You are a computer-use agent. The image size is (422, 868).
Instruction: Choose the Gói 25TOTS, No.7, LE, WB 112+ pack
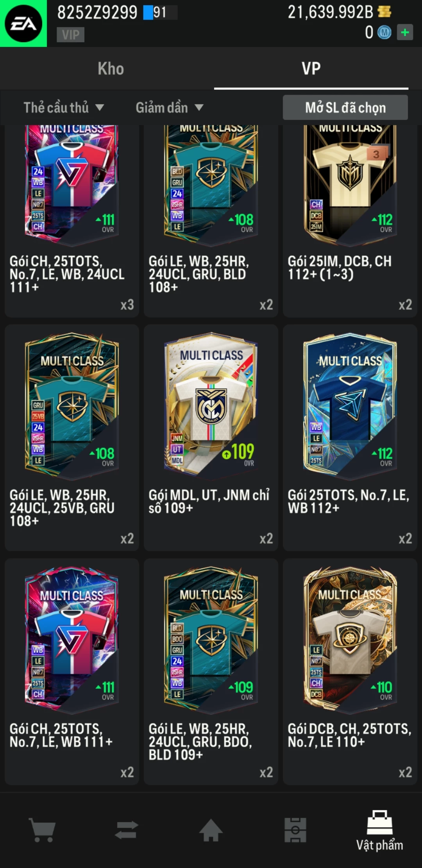coord(350,438)
